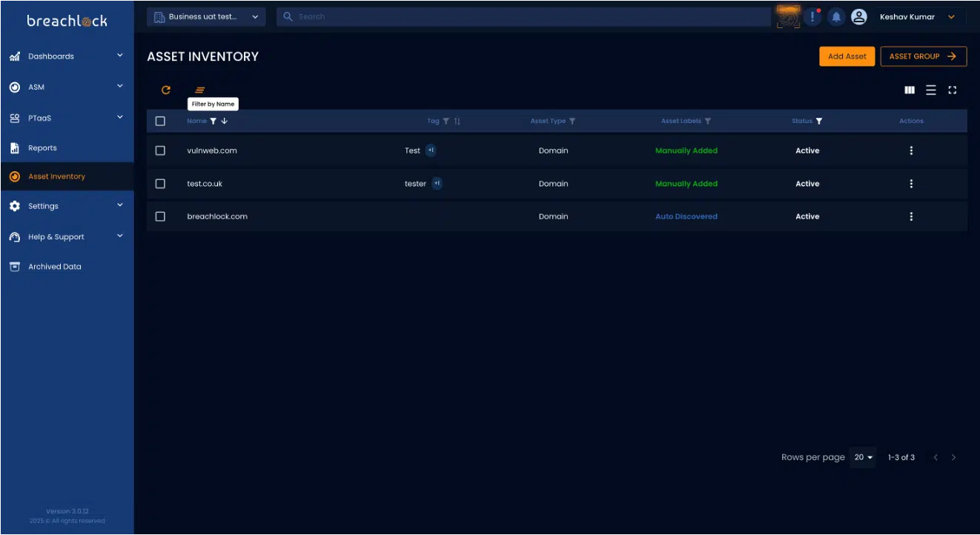Click the Auto Discovered label
The height and width of the screenshot is (535, 980).
click(686, 216)
